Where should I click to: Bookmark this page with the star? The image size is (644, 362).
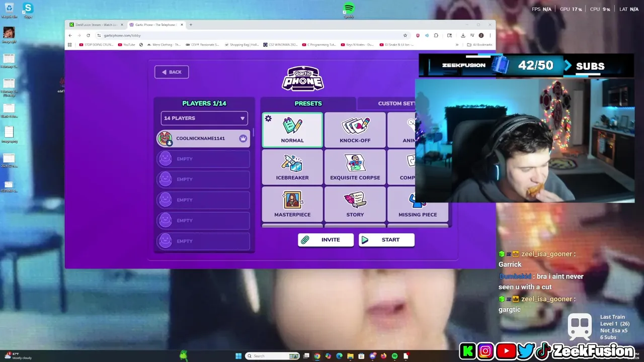pyautogui.click(x=405, y=35)
